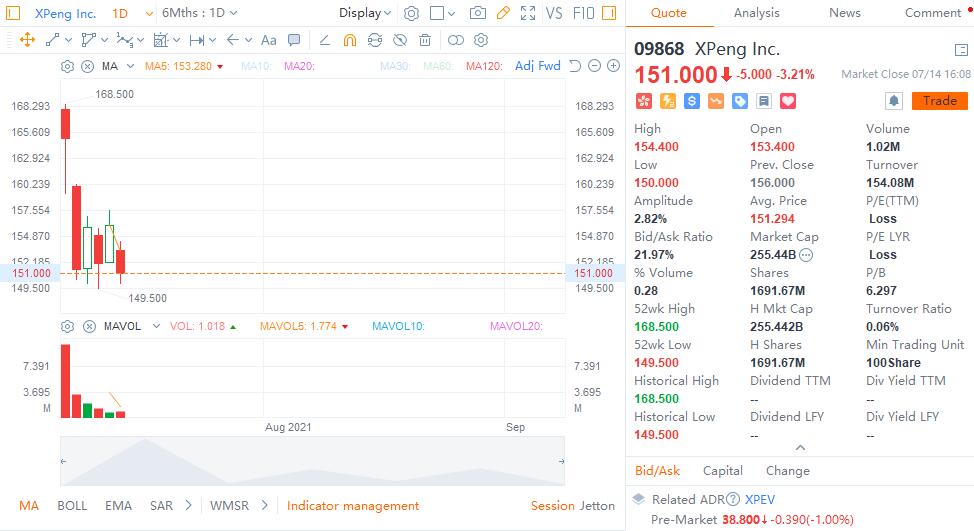Open the XPEV related ADR link

pos(760,500)
